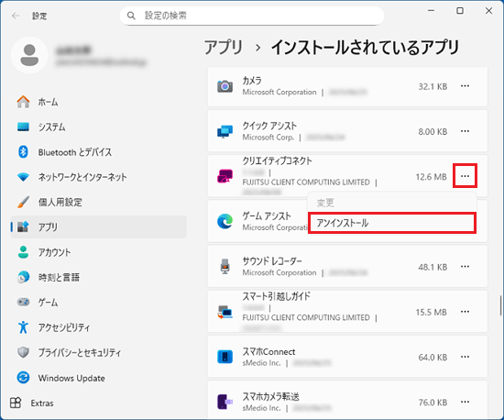Click the ゲーム アシスト Edge icon
This screenshot has height=420, width=504.
225,221
